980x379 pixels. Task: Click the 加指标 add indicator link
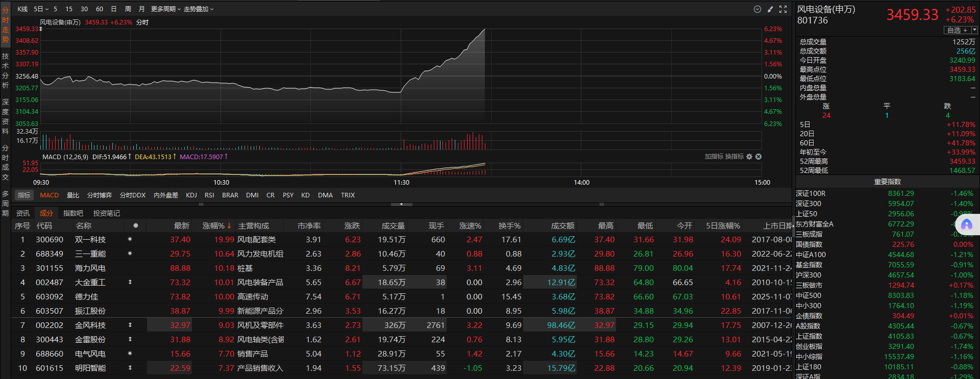pos(714,157)
